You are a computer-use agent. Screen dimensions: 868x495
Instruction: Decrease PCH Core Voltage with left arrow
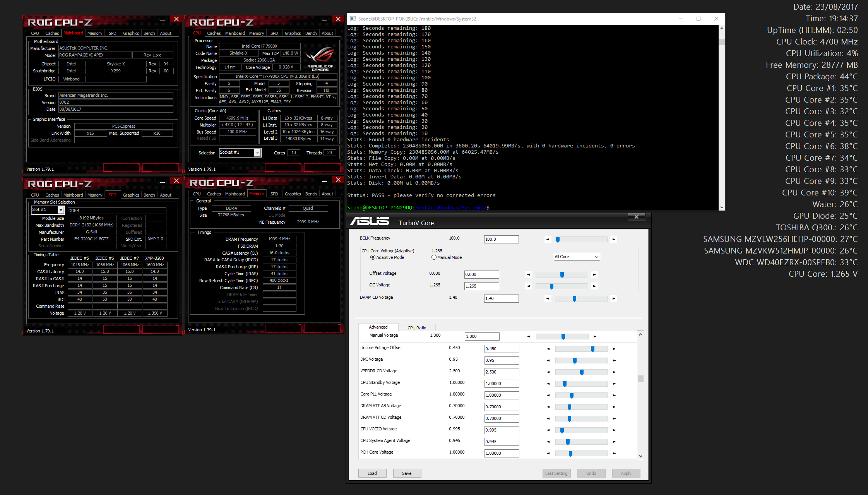[x=548, y=453]
